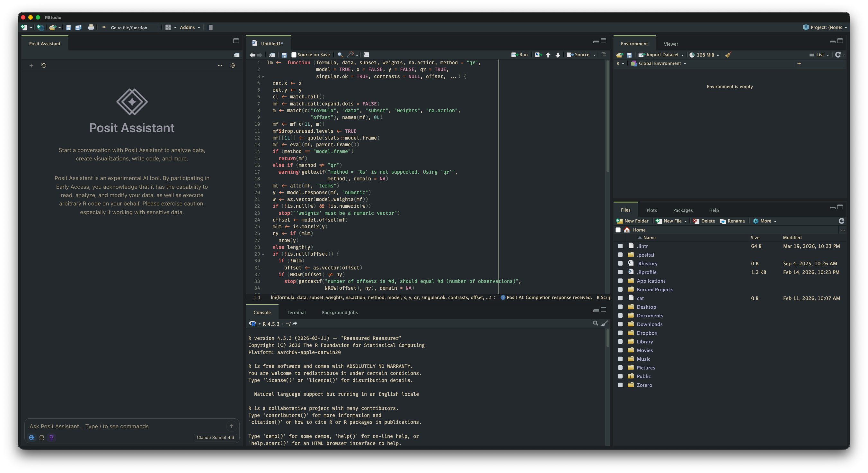Switch to the Background Jobs tab
This screenshot has width=868, height=473.
(x=340, y=313)
